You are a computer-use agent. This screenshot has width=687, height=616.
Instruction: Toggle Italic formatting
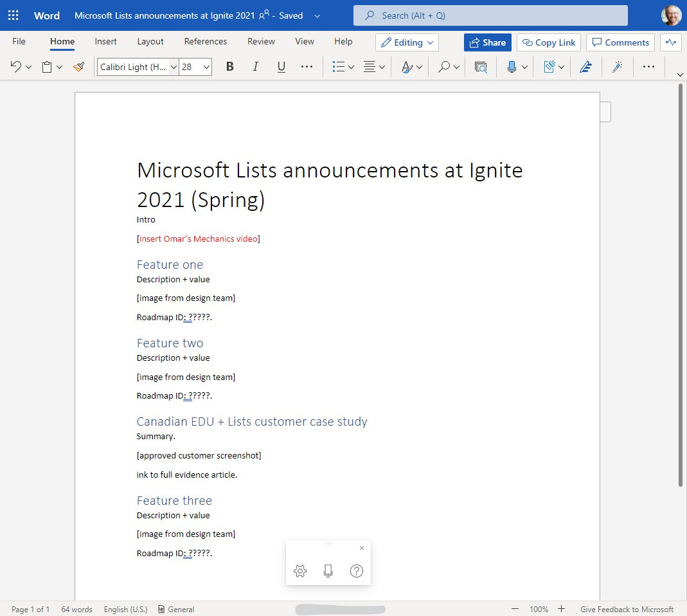tap(255, 67)
